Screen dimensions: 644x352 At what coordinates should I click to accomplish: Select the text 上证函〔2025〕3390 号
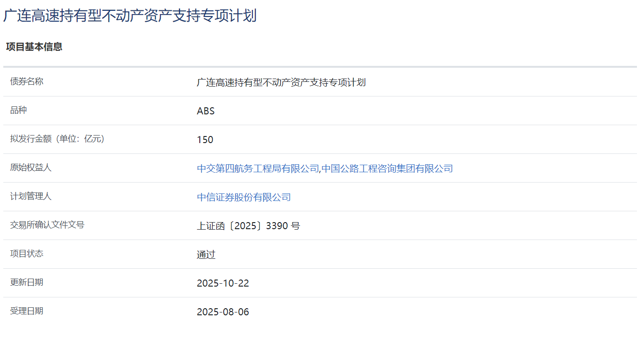point(249,225)
